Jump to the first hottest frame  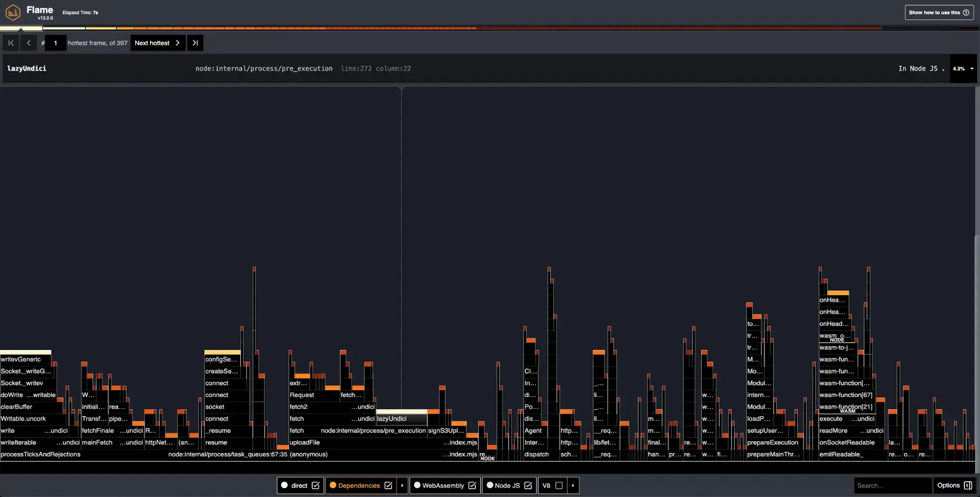click(x=11, y=43)
